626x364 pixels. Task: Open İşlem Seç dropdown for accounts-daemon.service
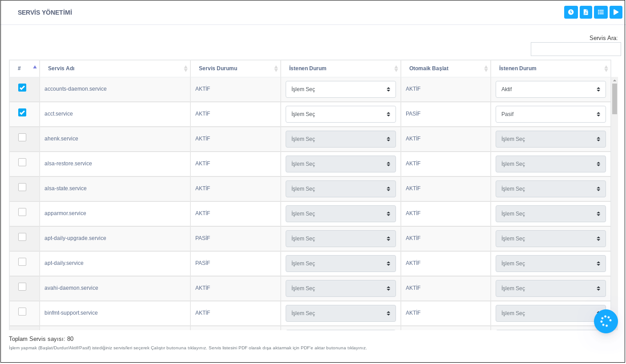pyautogui.click(x=340, y=89)
